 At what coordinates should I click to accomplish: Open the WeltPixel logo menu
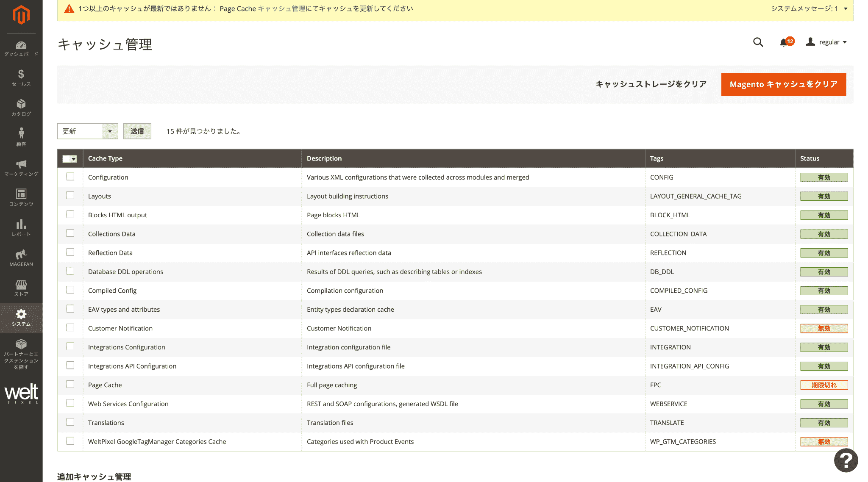pyautogui.click(x=21, y=394)
